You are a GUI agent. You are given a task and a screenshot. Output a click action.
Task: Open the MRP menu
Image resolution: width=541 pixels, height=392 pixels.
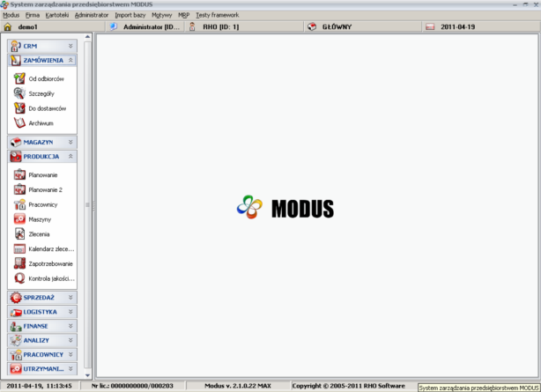click(x=184, y=15)
